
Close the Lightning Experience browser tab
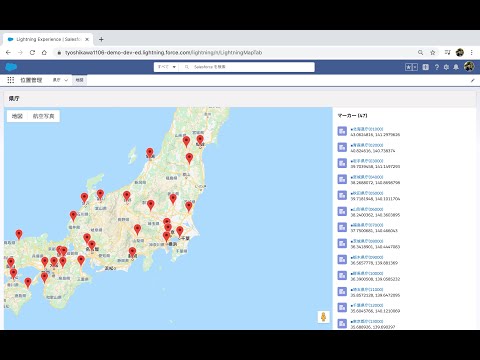pos(87,39)
